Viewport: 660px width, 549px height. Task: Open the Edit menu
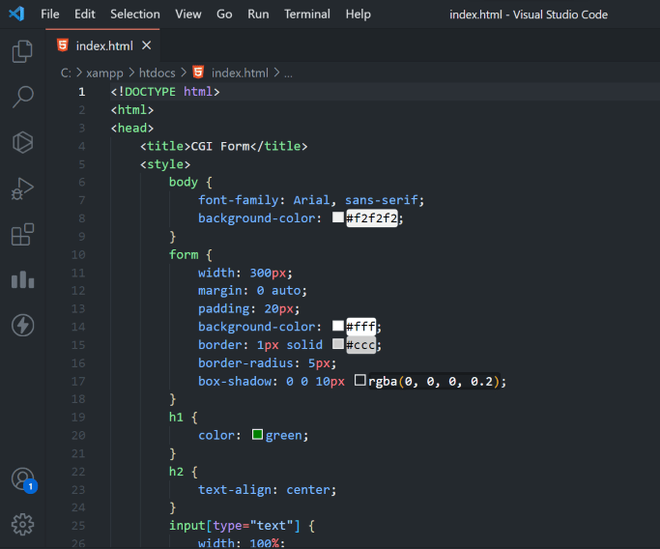coord(85,14)
